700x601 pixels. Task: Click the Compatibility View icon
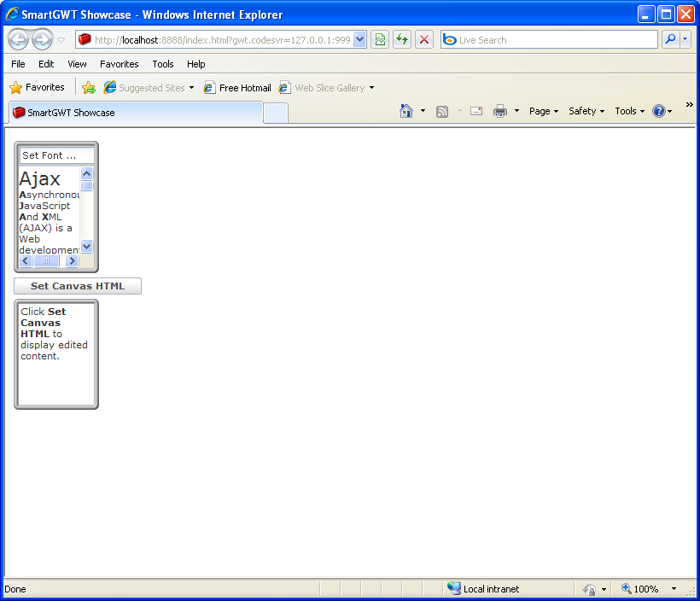click(x=380, y=40)
